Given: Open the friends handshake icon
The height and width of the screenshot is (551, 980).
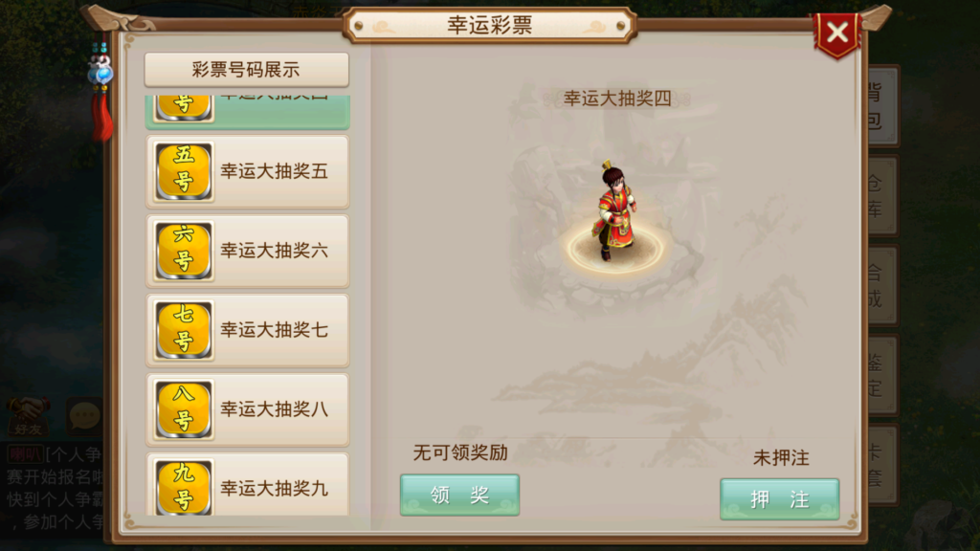Looking at the screenshot, I should [x=28, y=416].
